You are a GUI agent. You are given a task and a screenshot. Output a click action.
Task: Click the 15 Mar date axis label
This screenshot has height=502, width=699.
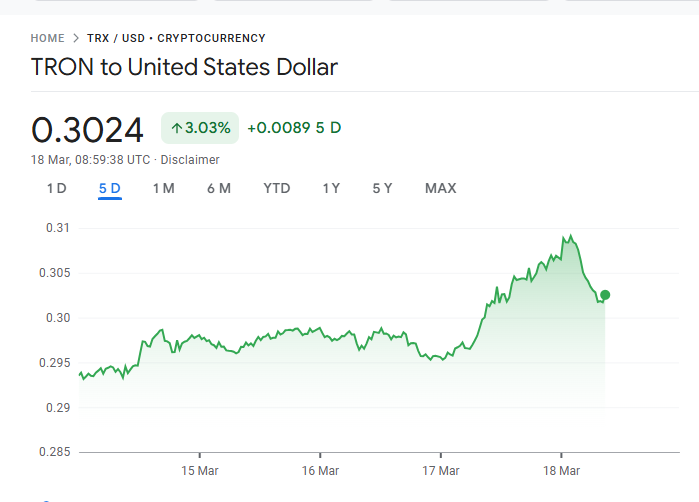[x=200, y=471]
